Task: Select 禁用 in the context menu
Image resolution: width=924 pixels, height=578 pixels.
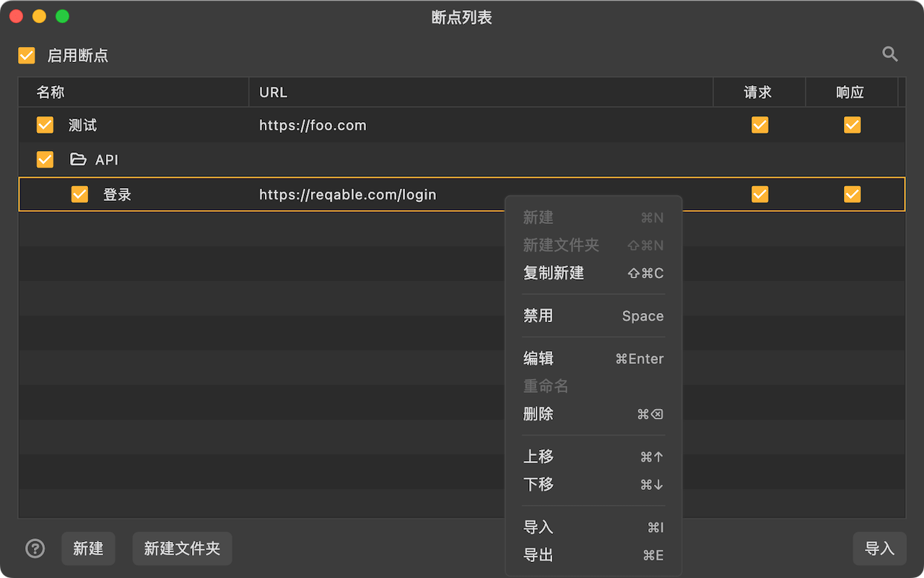Action: (593, 316)
